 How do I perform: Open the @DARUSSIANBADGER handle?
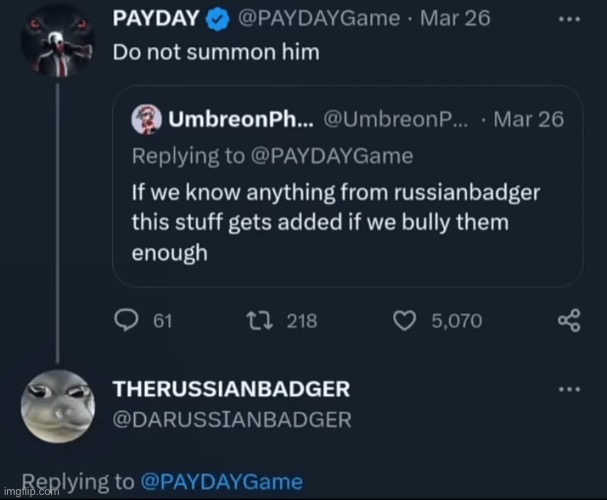tap(231, 420)
